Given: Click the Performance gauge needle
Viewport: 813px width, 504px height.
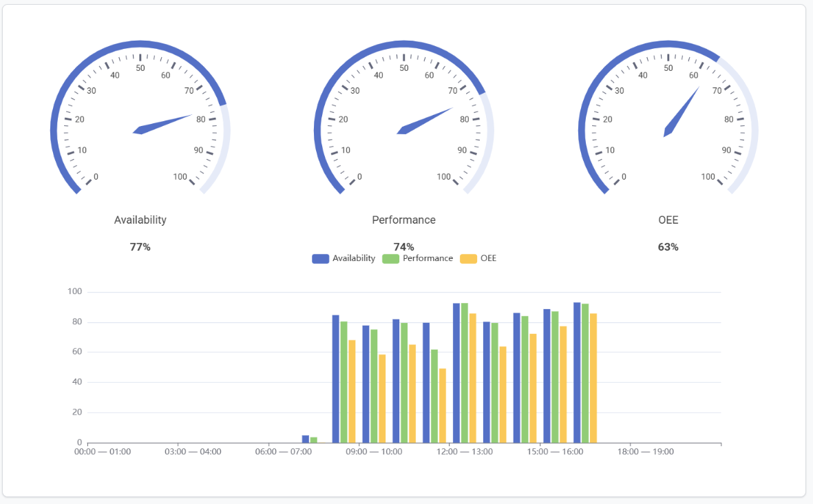Looking at the screenshot, I should [x=425, y=121].
